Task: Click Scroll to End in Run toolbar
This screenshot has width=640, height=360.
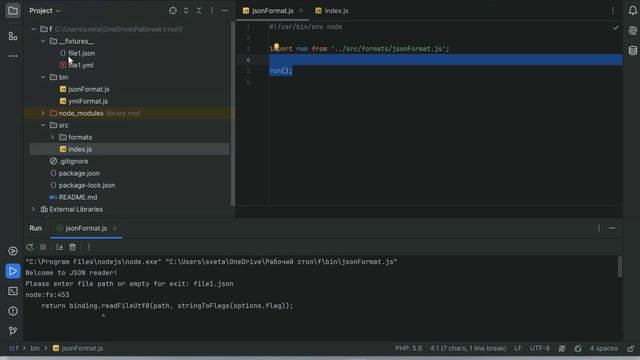Action: coord(59,247)
